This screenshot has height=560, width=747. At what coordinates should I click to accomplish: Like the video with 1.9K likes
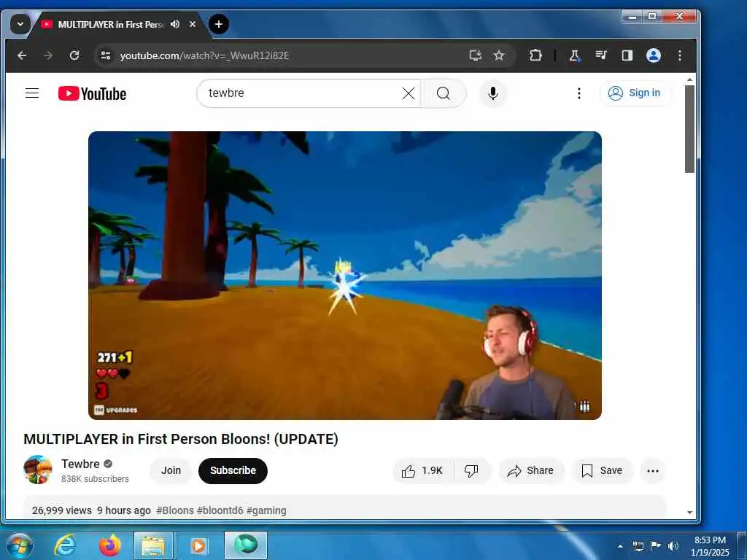click(422, 471)
